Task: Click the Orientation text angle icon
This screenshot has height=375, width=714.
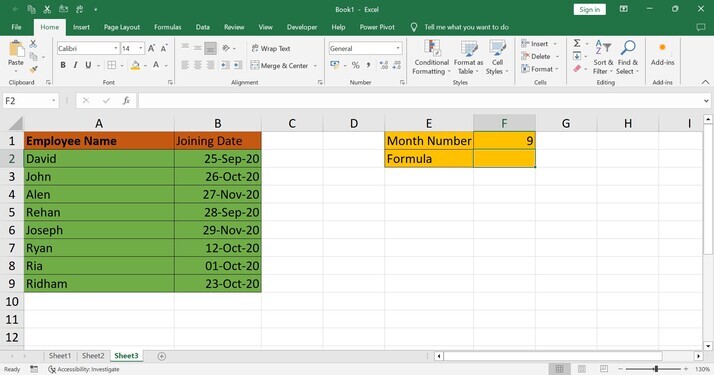Action: click(226, 48)
